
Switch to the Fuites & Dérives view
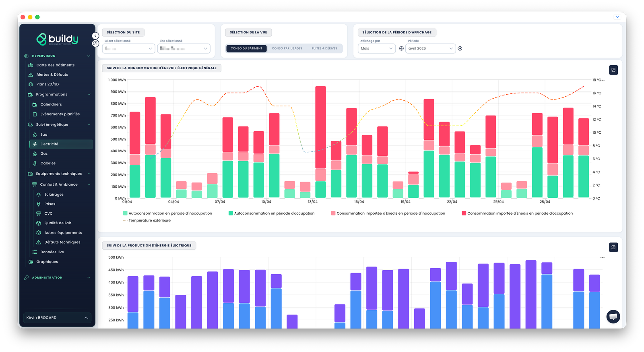[x=324, y=48]
